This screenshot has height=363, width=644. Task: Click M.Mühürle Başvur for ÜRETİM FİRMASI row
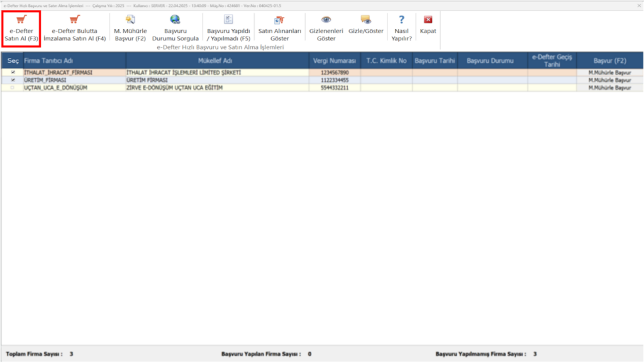(609, 80)
